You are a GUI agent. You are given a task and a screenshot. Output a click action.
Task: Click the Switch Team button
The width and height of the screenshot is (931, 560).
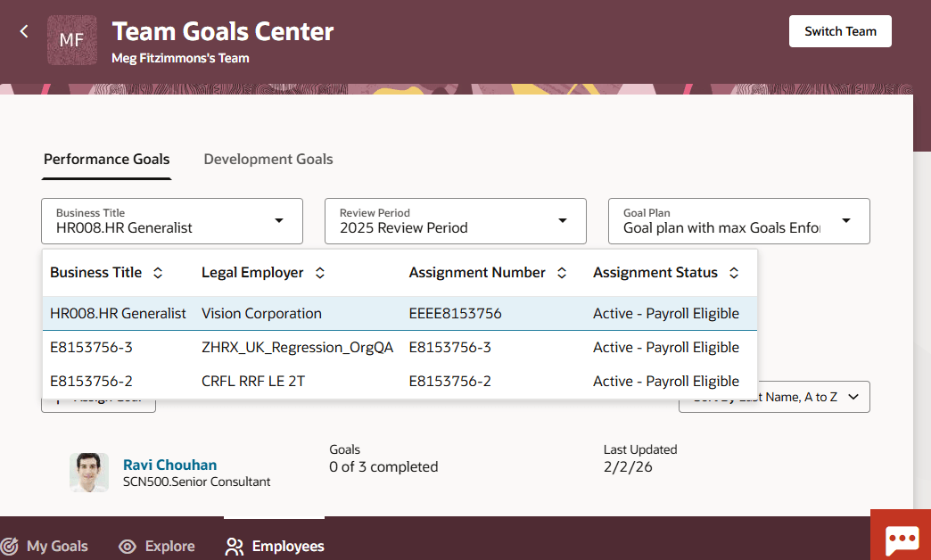click(840, 30)
